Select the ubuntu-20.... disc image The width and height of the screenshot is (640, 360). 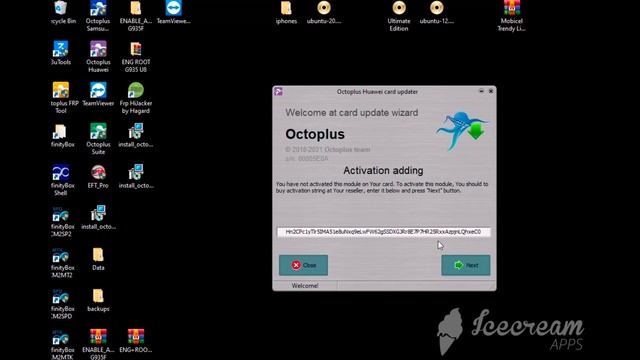coord(324,13)
